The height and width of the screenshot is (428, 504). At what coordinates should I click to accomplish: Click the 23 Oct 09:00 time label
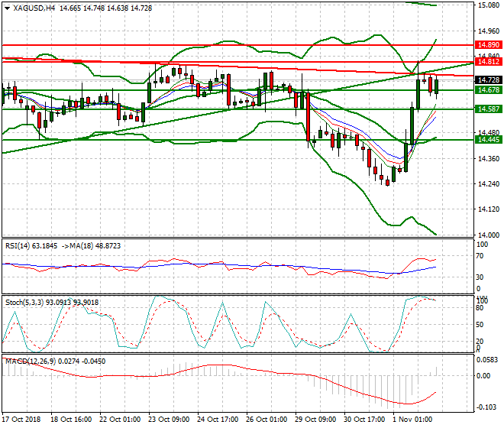169,420
